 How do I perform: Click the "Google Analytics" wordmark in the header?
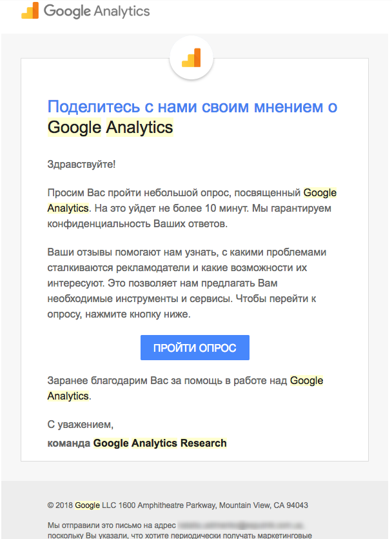97,12
